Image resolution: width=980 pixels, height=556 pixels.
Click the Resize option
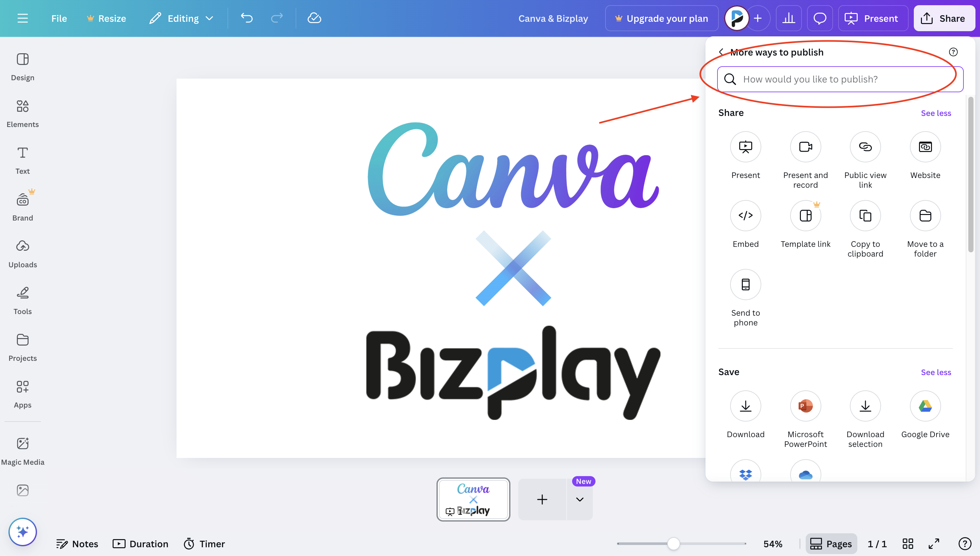[106, 18]
